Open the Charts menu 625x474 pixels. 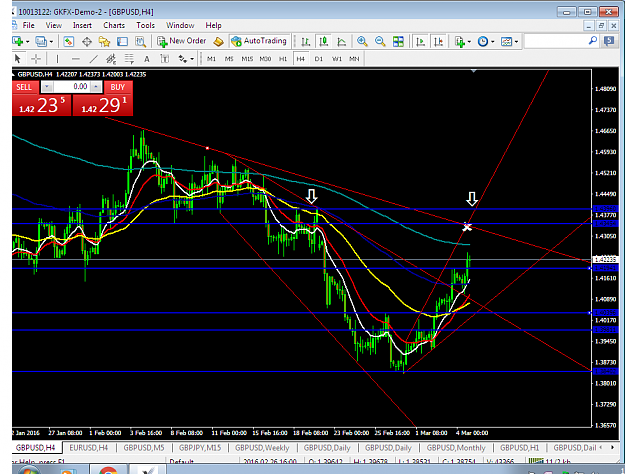click(x=114, y=26)
